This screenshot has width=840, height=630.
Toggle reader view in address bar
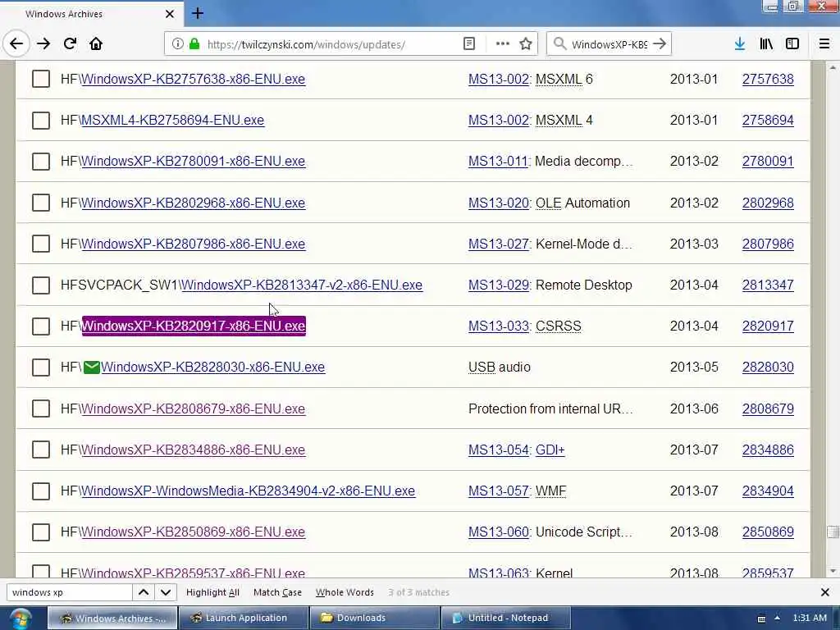tap(468, 44)
